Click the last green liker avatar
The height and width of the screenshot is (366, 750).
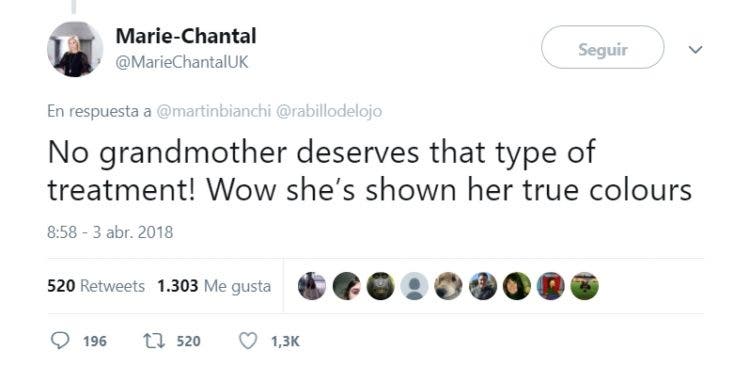(x=585, y=286)
